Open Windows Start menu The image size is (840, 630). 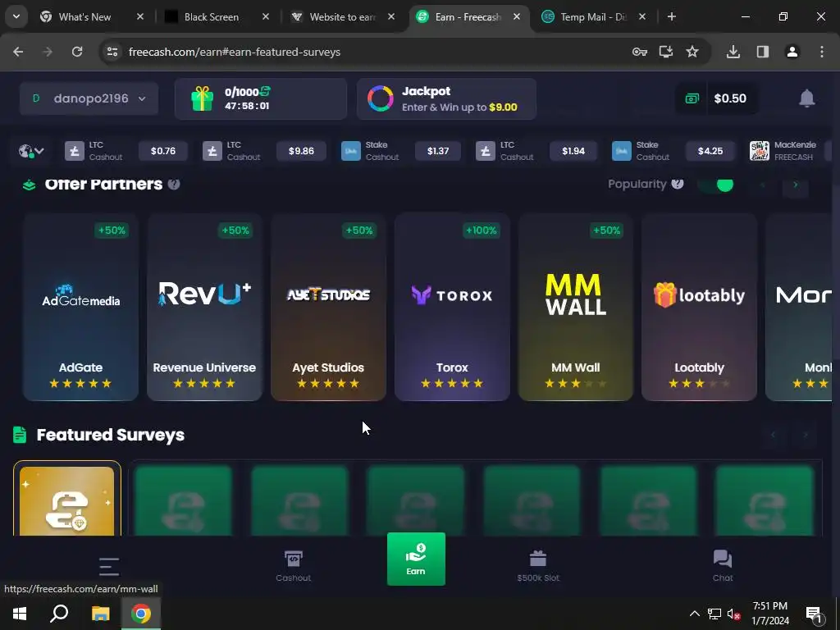pyautogui.click(x=20, y=614)
